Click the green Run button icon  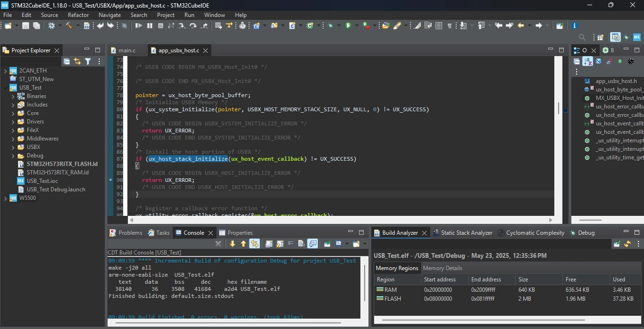(x=348, y=25)
